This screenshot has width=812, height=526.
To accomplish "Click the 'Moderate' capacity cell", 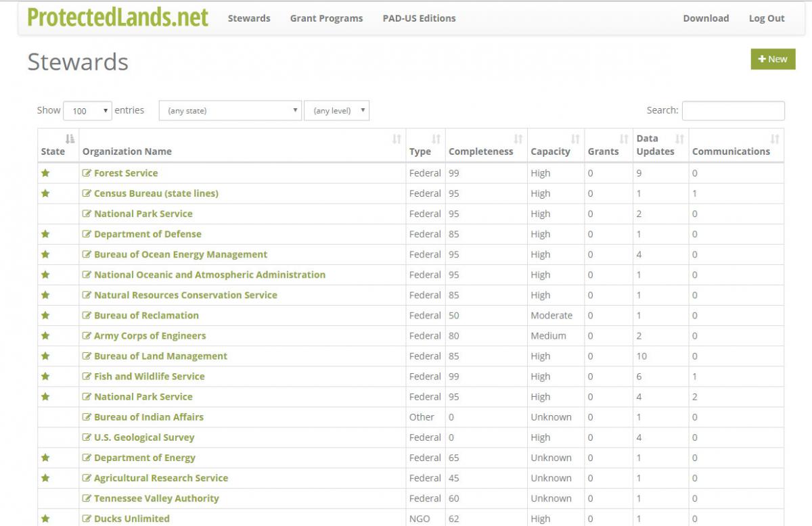I will point(556,315).
